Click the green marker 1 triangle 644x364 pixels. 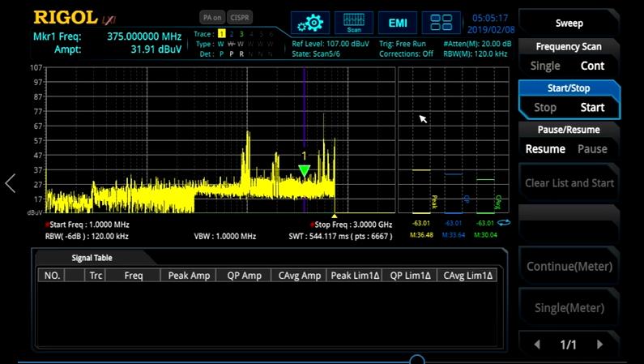(x=304, y=169)
